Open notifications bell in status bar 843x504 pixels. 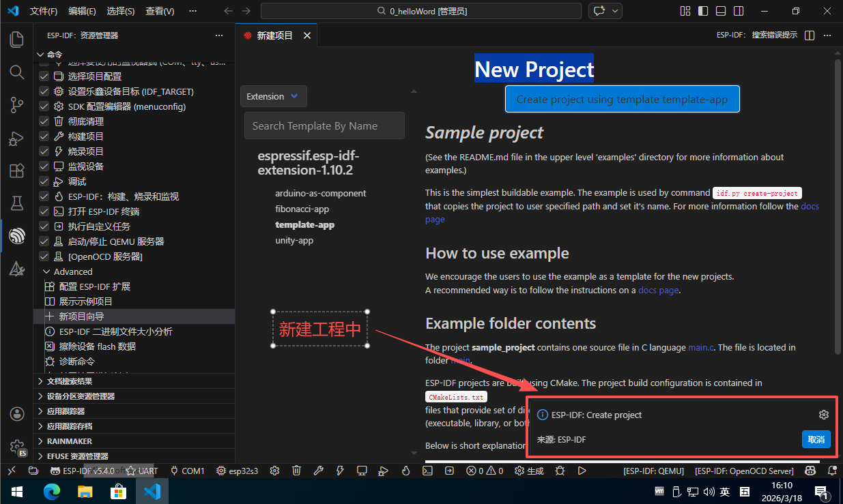[831, 471]
